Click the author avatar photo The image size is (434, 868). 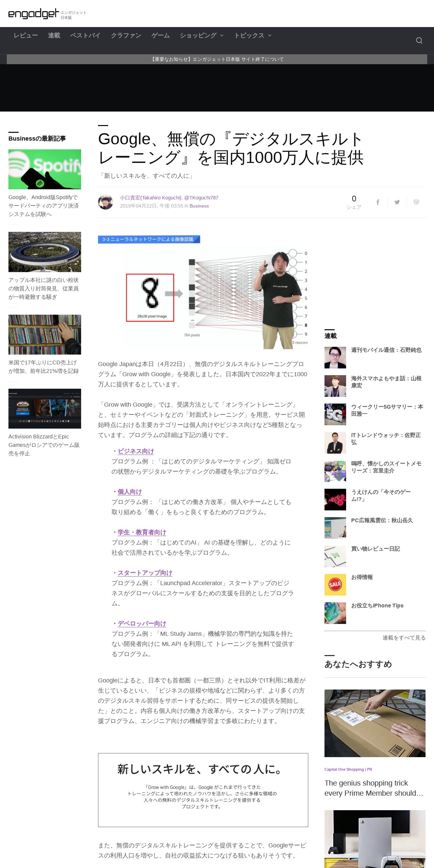click(x=105, y=202)
